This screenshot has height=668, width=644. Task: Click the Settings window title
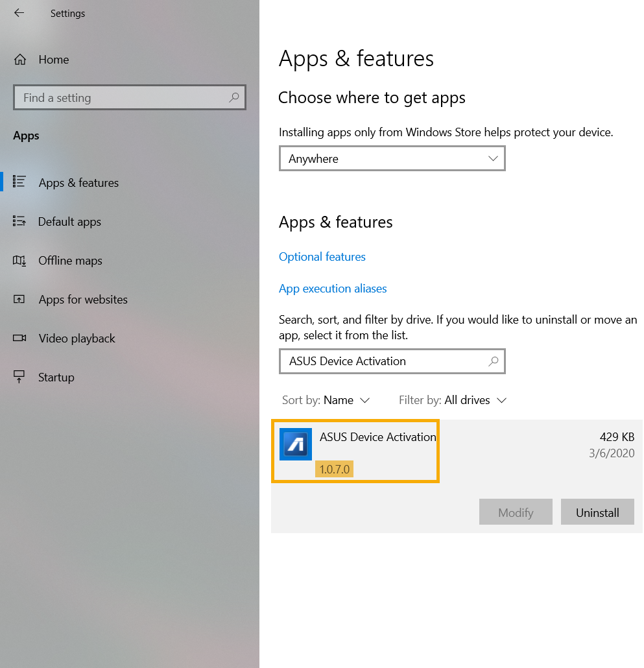click(x=67, y=14)
